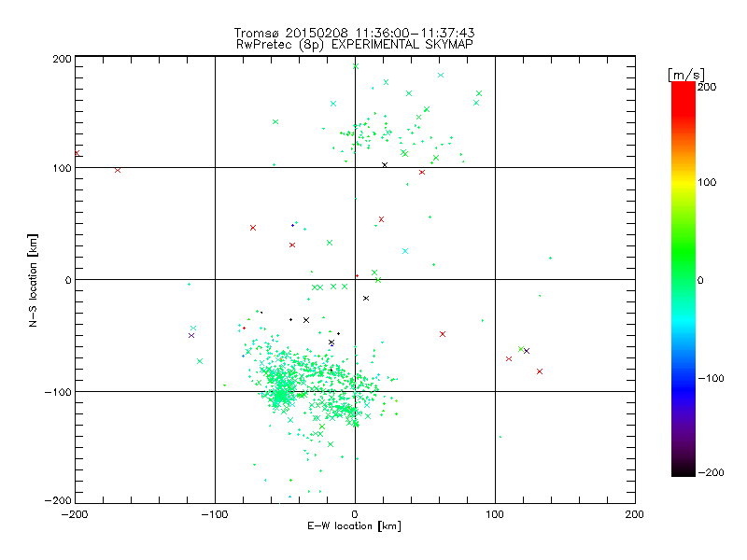Select the isolated green dot far right, above the zero line
The height and width of the screenshot is (560, 747).
pyautogui.click(x=550, y=259)
